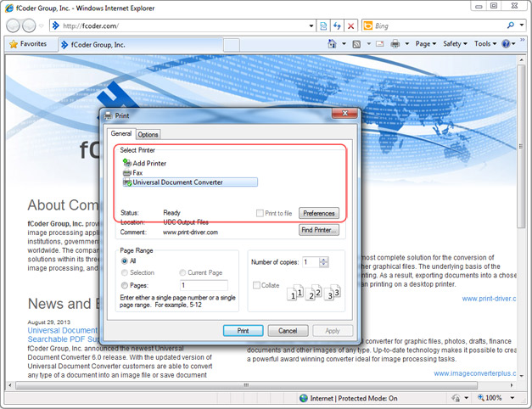The image size is (532, 409).
Task: Select the All page range option
Action: (125, 261)
